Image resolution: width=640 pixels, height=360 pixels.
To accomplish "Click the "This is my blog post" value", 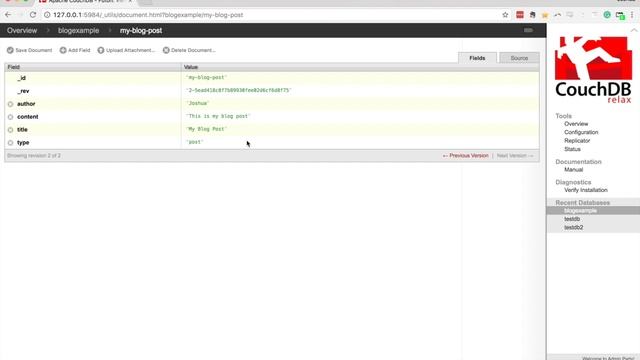I will 218,116.
